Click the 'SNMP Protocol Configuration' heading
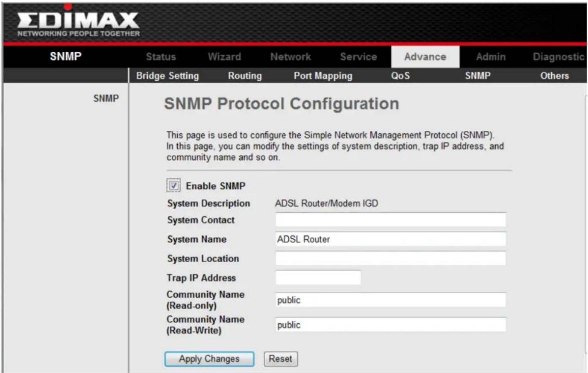The height and width of the screenshot is (373, 588). (282, 104)
